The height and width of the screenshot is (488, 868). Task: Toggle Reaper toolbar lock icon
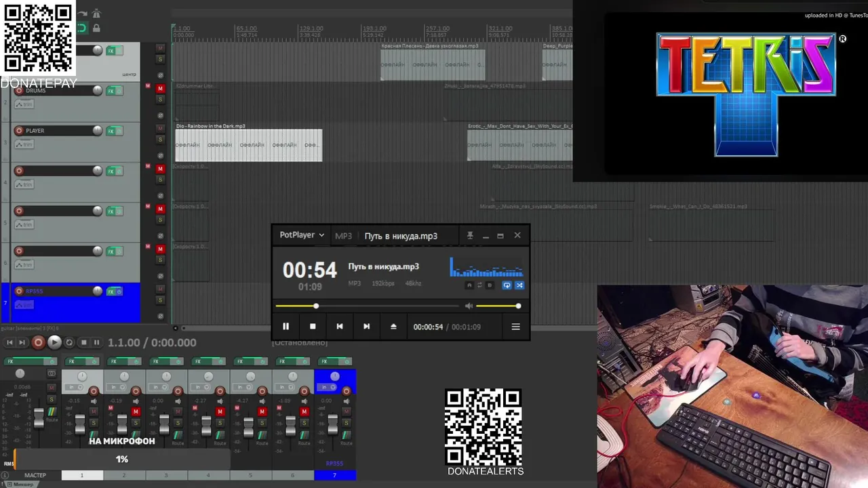96,28
